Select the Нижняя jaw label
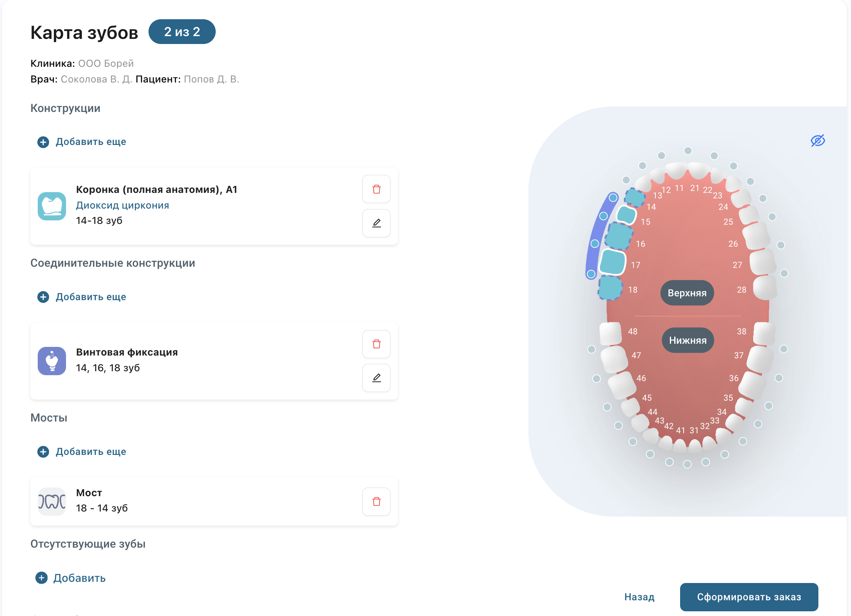Viewport: 851px width, 616px height. point(688,340)
